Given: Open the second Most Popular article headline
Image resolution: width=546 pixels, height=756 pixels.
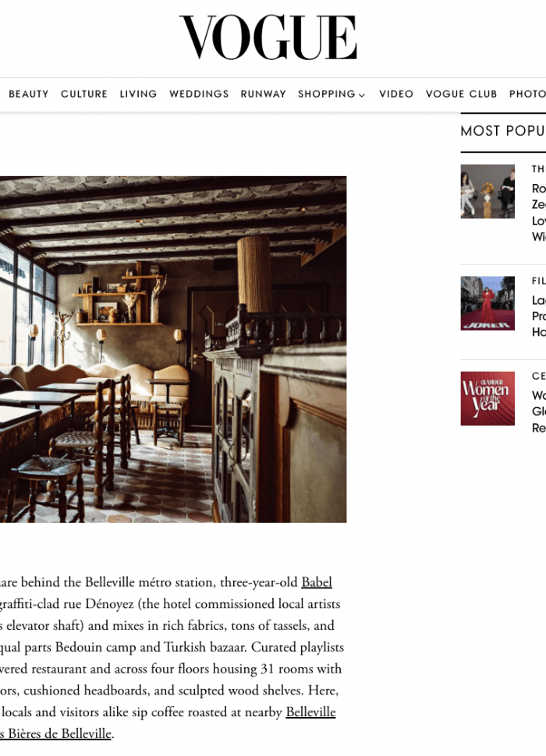Looking at the screenshot, I should point(539,316).
